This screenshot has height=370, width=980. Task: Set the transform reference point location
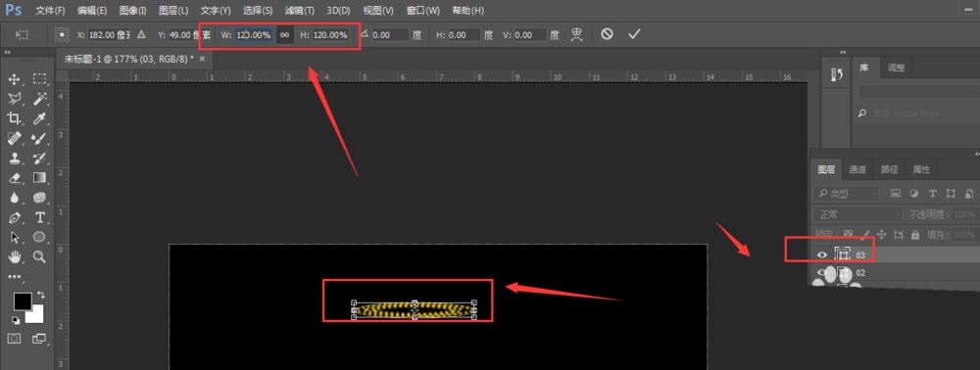coord(63,34)
